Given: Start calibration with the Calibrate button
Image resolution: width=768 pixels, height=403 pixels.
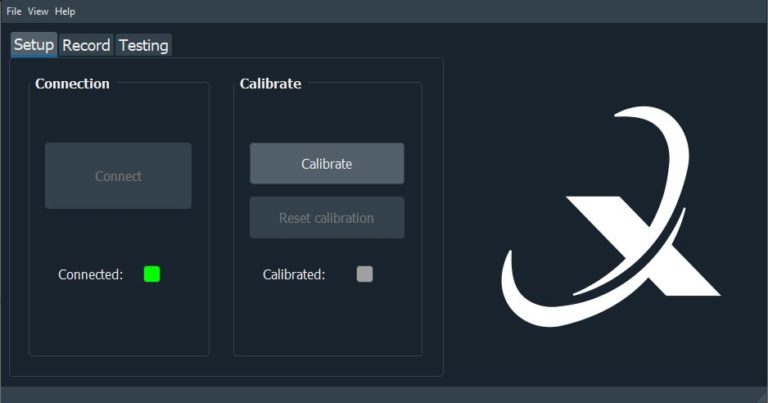Looking at the screenshot, I should click(x=327, y=164).
